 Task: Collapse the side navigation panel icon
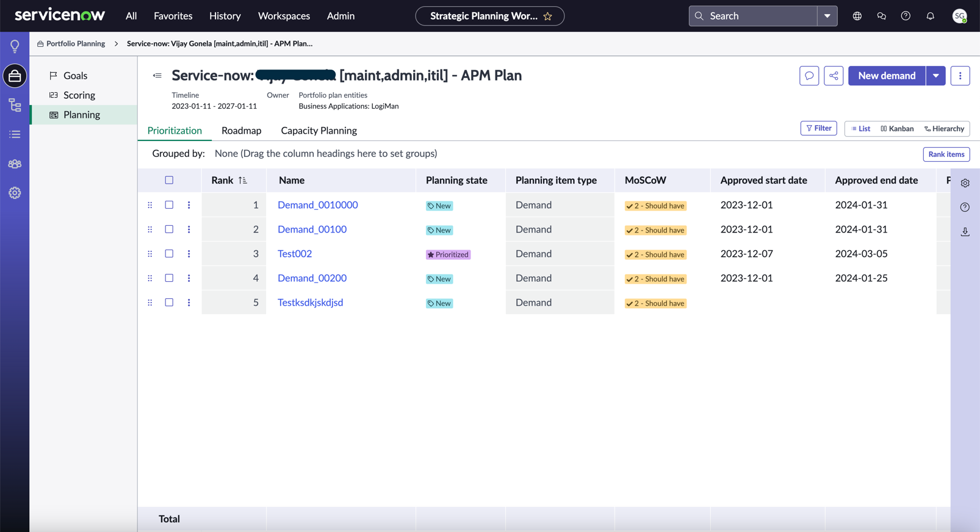click(157, 76)
